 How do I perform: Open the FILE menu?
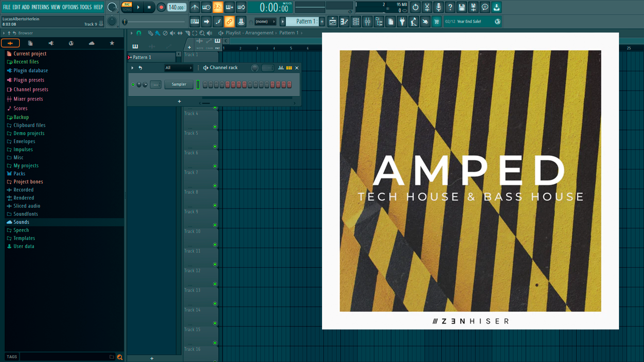click(7, 7)
